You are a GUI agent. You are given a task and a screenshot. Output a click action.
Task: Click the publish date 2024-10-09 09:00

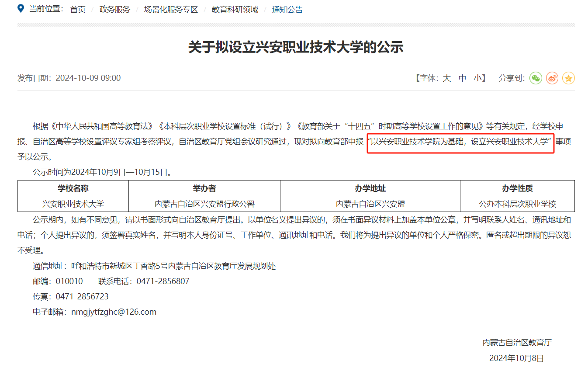click(x=88, y=78)
